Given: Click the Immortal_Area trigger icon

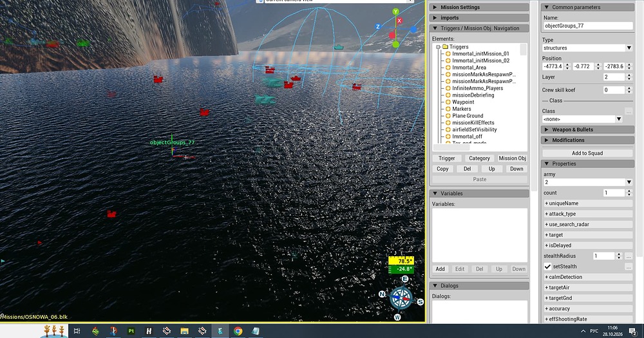Looking at the screenshot, I should (448, 68).
